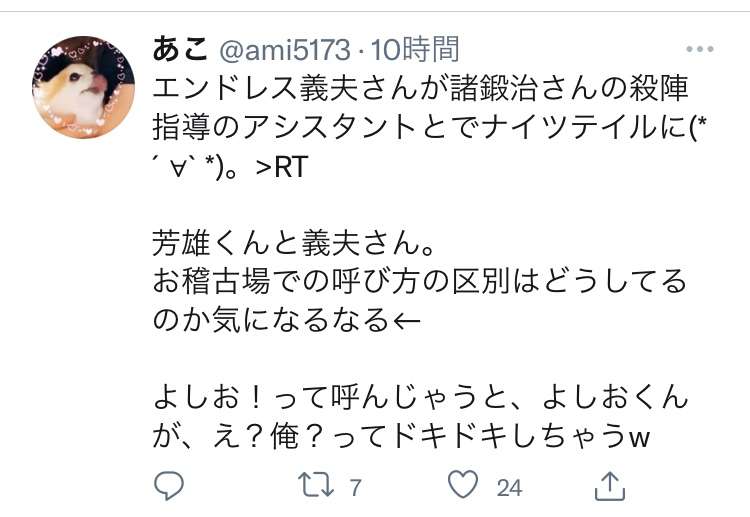Click the first tweet line starting with エンドレス義夫さん

[420, 88]
